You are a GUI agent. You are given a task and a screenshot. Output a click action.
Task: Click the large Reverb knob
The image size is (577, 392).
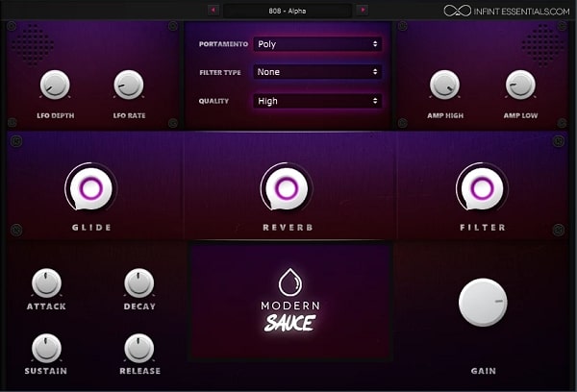[287, 188]
